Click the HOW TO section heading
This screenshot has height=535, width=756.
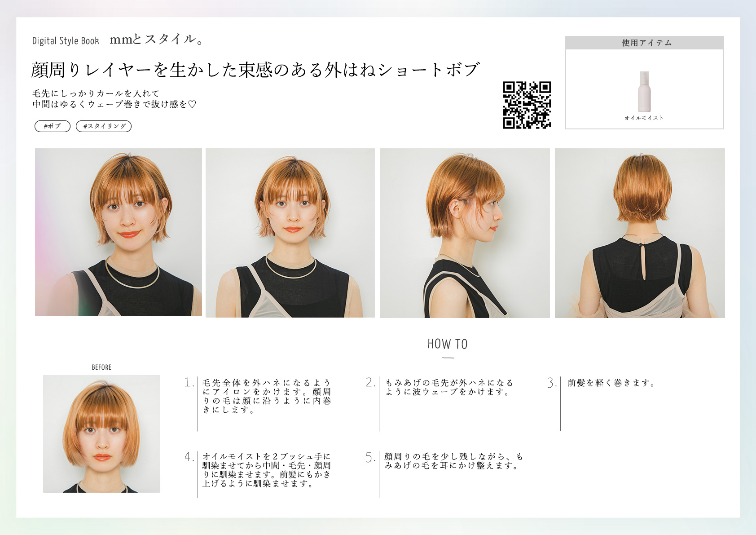(448, 344)
